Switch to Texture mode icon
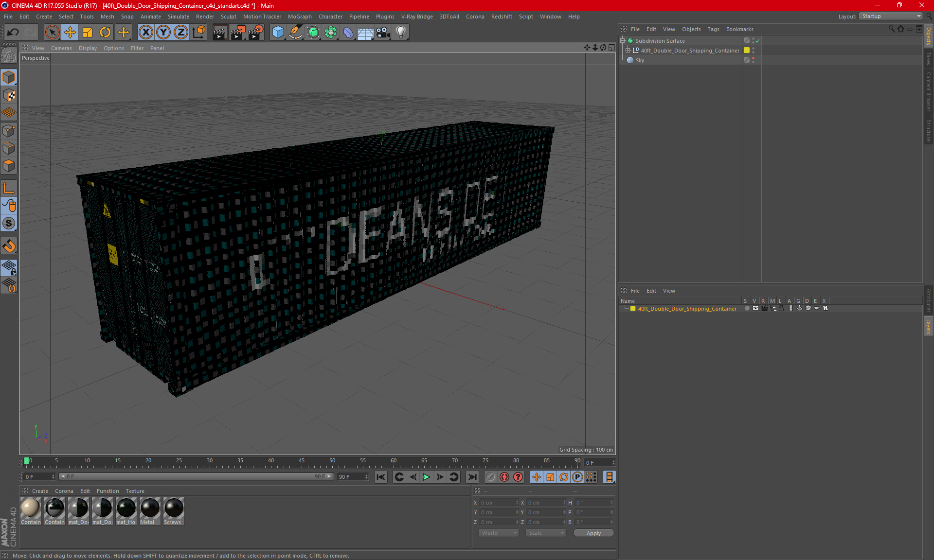Viewport: 934px width, 560px height. pyautogui.click(x=9, y=95)
